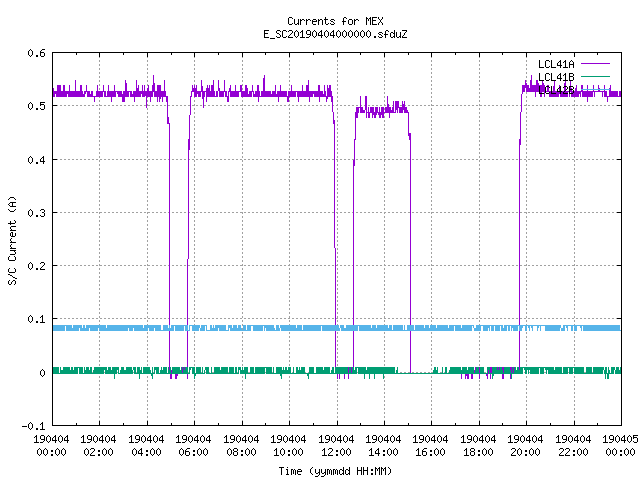Click the 190404 22:00 x-axis tick label

[573, 446]
